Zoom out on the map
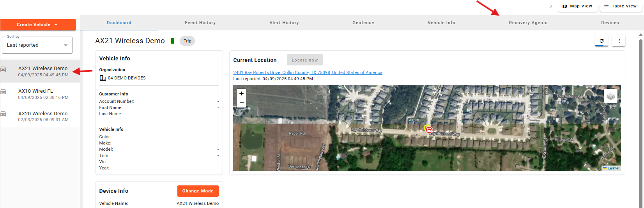644x208 pixels. [x=242, y=103]
